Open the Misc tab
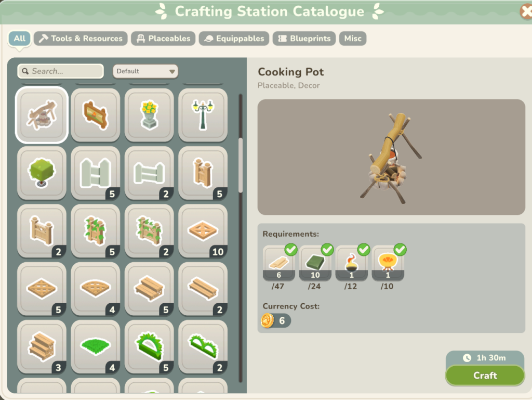Viewport: 532px width, 400px height. (353, 38)
